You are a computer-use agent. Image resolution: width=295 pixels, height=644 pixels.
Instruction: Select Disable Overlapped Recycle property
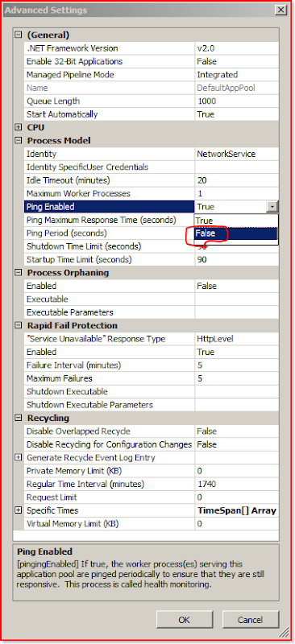click(152, 431)
